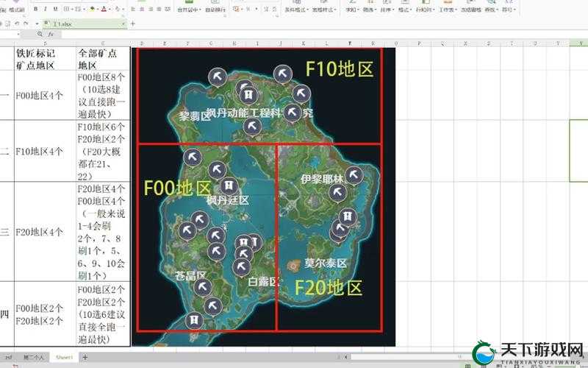This screenshot has width=588, height=368.
Task: Open the 筛选 filter dropdown
Action: (x=369, y=10)
